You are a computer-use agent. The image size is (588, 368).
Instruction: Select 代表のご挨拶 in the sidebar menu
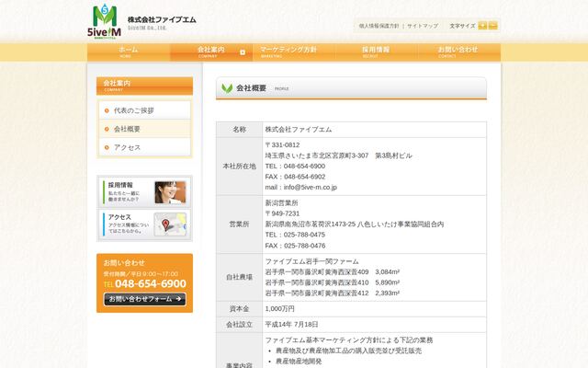(145, 110)
